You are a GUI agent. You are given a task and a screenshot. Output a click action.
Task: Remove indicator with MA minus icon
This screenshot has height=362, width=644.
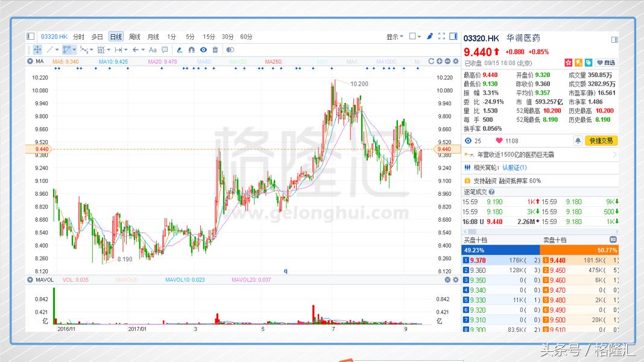[x=447, y=61]
